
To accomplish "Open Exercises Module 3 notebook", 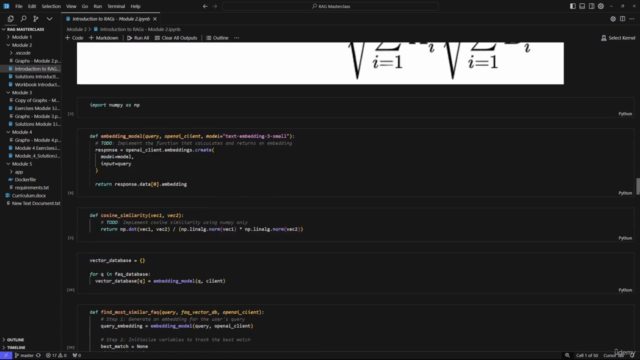I will [x=37, y=108].
